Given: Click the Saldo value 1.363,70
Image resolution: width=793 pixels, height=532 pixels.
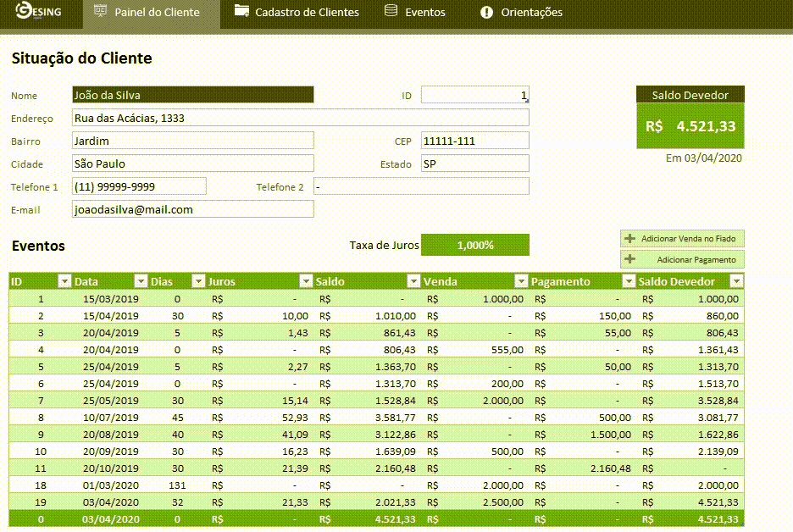Looking at the screenshot, I should pos(396,367).
